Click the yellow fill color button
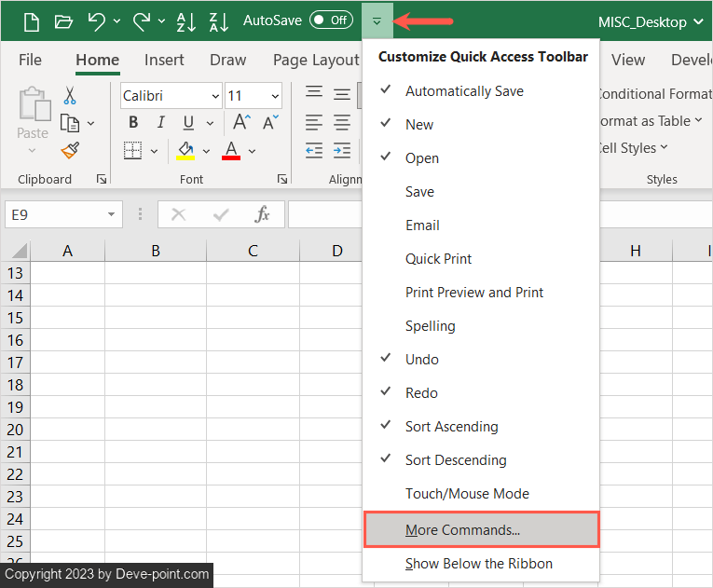 [185, 150]
